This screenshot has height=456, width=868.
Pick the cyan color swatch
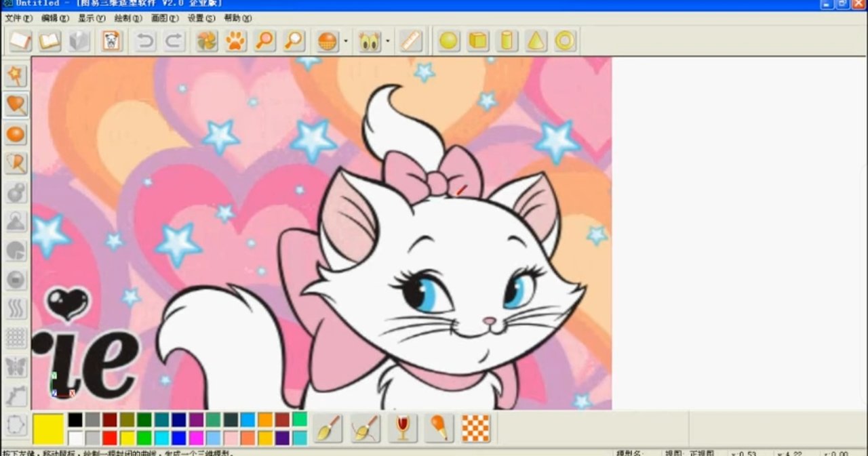point(161,438)
